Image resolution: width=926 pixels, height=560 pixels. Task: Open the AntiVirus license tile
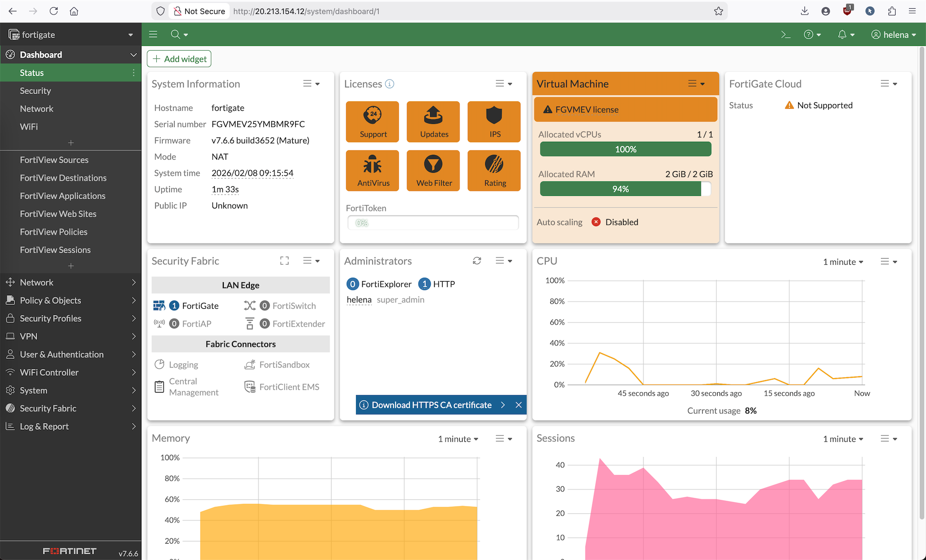[373, 170]
